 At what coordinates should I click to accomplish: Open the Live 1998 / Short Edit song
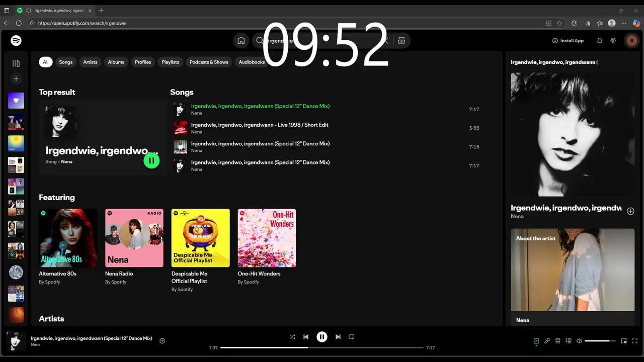tap(260, 125)
